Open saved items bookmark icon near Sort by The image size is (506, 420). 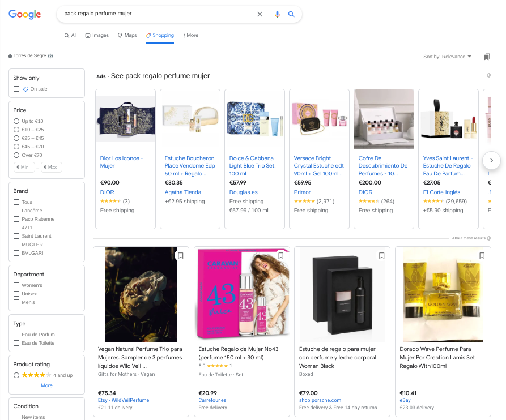(487, 57)
